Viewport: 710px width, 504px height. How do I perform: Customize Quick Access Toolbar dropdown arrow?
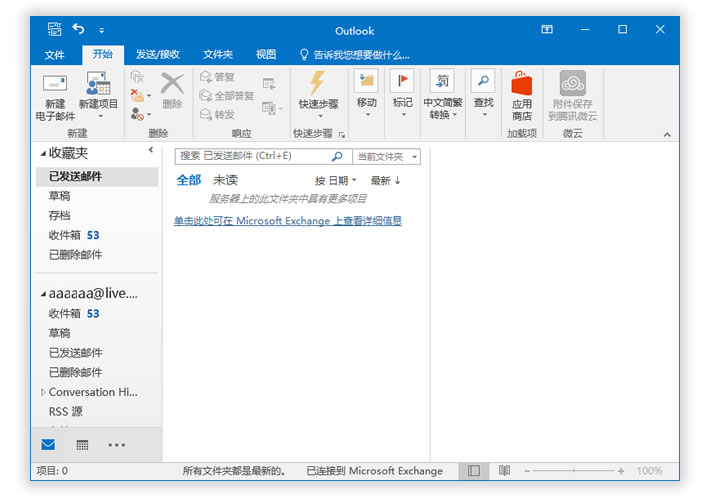tap(101, 30)
